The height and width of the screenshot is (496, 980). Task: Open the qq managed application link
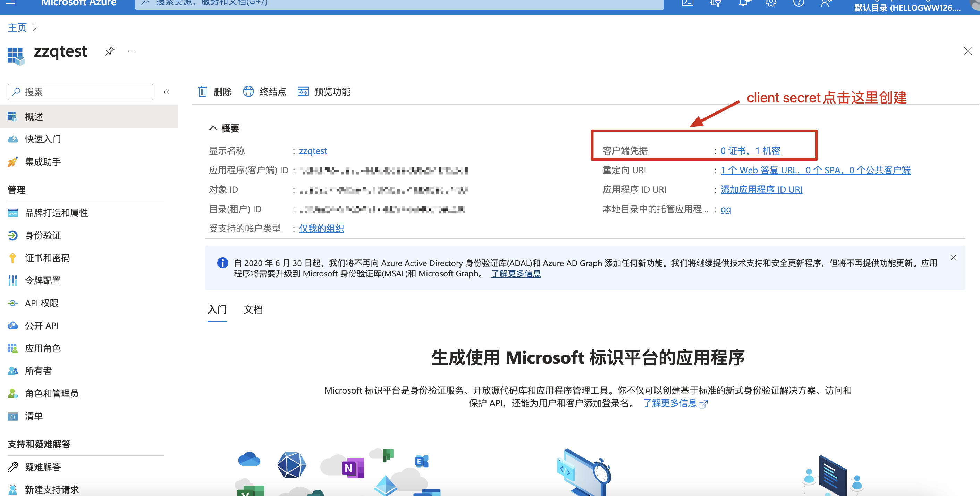point(726,209)
